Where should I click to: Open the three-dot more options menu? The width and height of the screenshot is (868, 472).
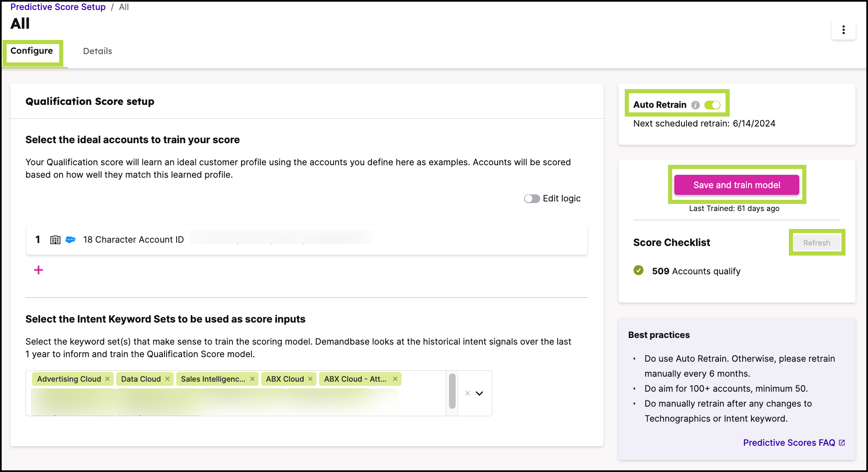tap(843, 30)
